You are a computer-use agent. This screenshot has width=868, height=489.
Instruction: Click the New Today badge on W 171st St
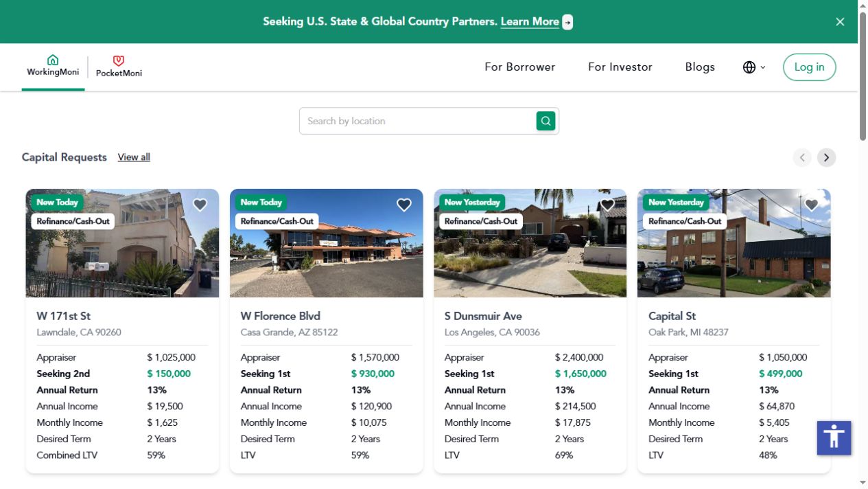(x=57, y=203)
